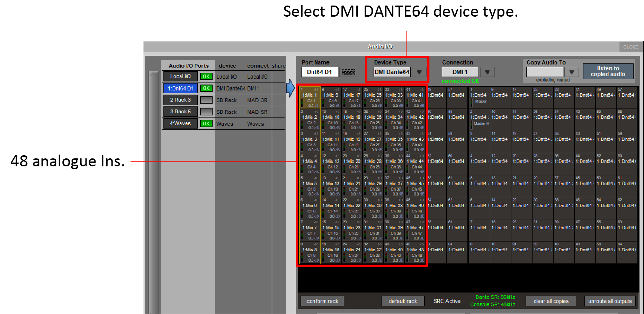Image resolution: width=644 pixels, height=314 pixels.
Task: Select the 1:Mic 25 input cell
Action: pos(373,98)
